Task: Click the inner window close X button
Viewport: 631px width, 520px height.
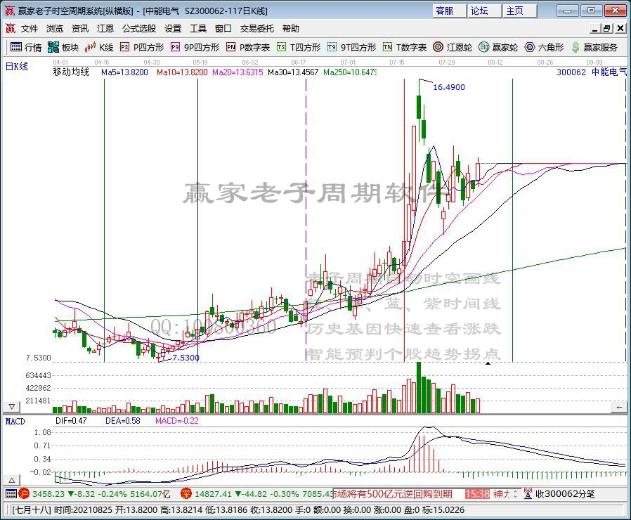Action: pos(620,29)
